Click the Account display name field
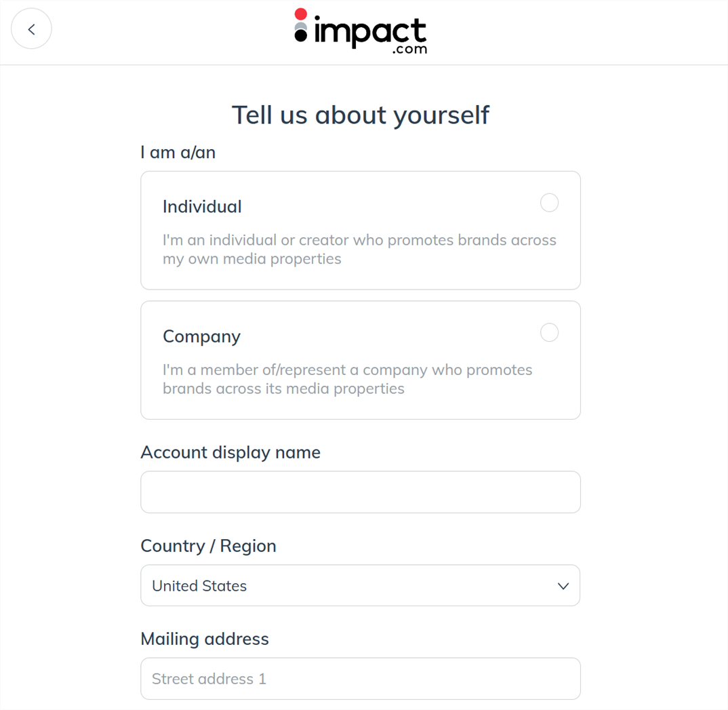Viewport: 728px width, 710px height. pyautogui.click(x=360, y=492)
